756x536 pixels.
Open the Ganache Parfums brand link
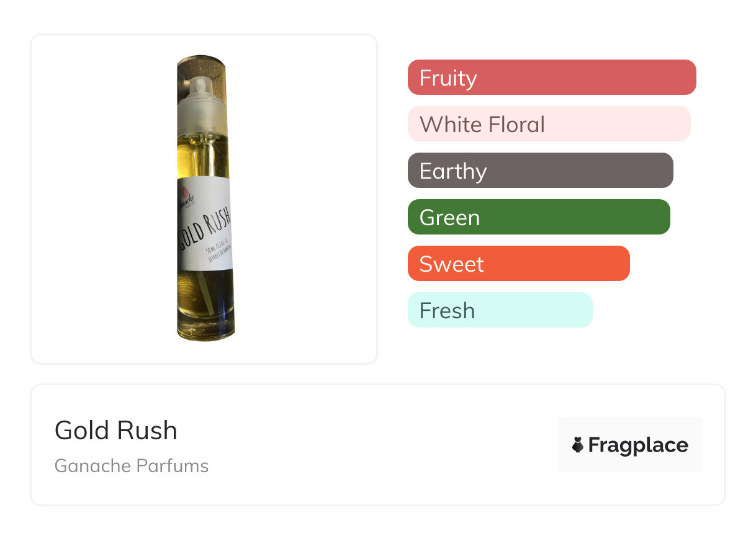[x=132, y=466]
